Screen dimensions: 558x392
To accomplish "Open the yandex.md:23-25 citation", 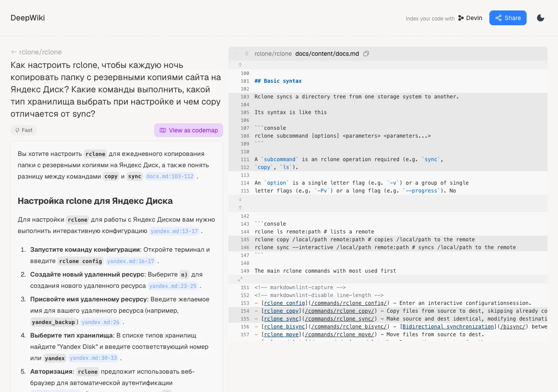I will click(173, 286).
